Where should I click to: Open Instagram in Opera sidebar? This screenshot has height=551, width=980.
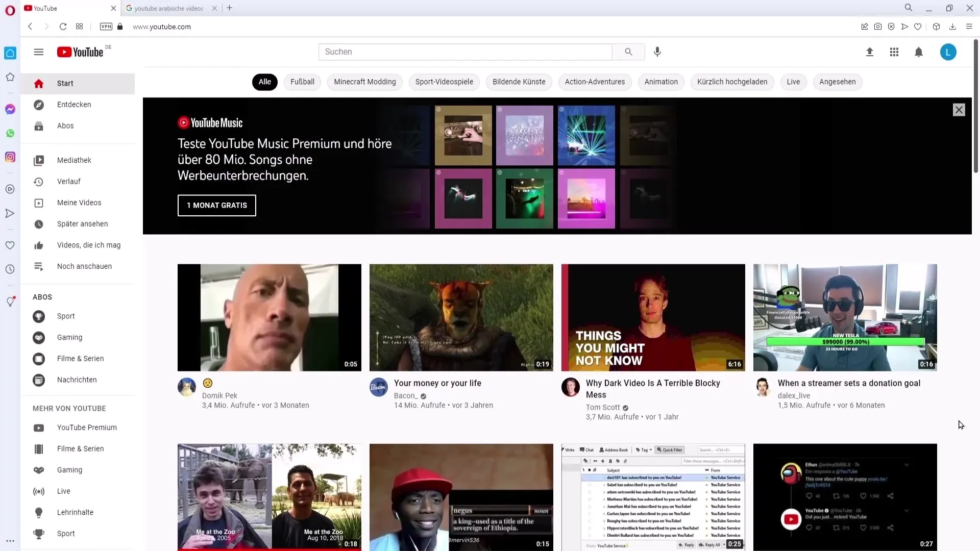(x=10, y=157)
